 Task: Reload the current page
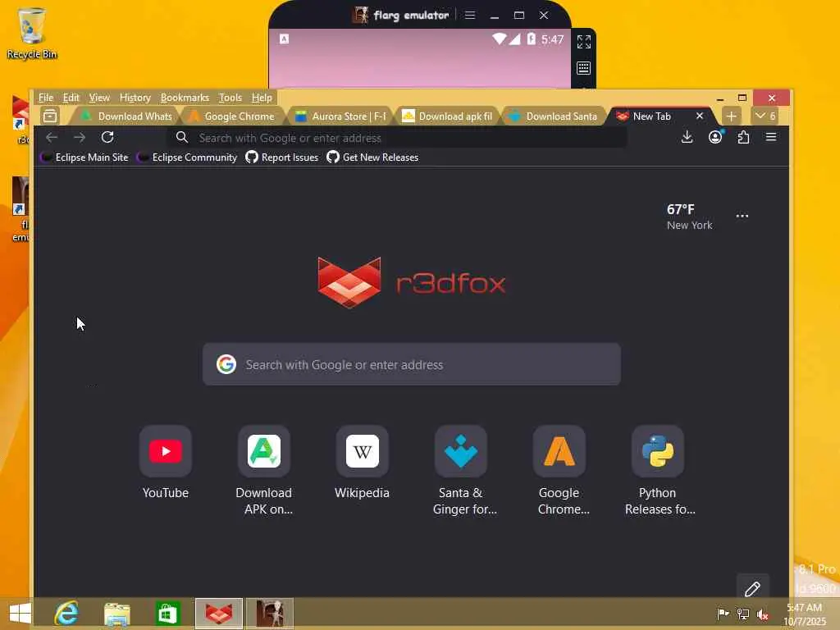tap(107, 138)
